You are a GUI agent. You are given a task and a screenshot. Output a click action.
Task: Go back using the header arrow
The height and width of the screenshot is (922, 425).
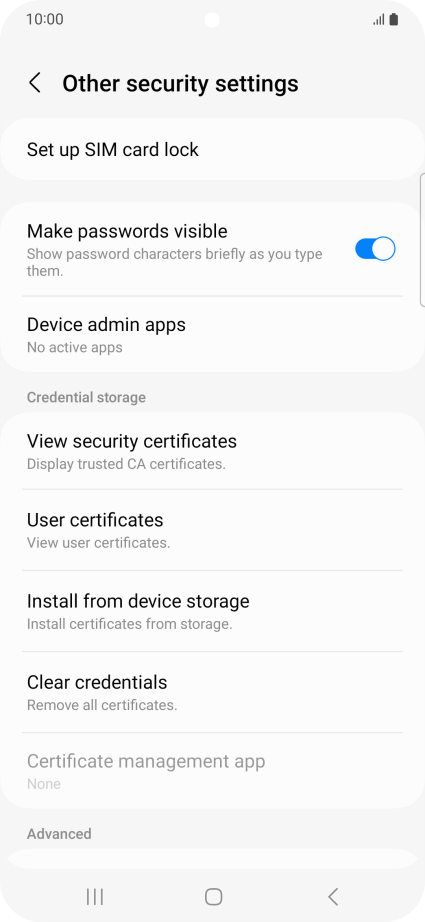(x=35, y=83)
